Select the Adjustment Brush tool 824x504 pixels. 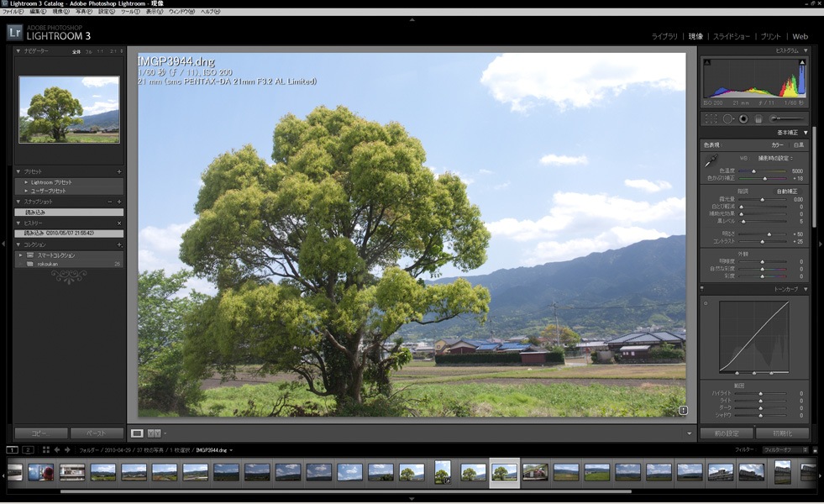(774, 119)
